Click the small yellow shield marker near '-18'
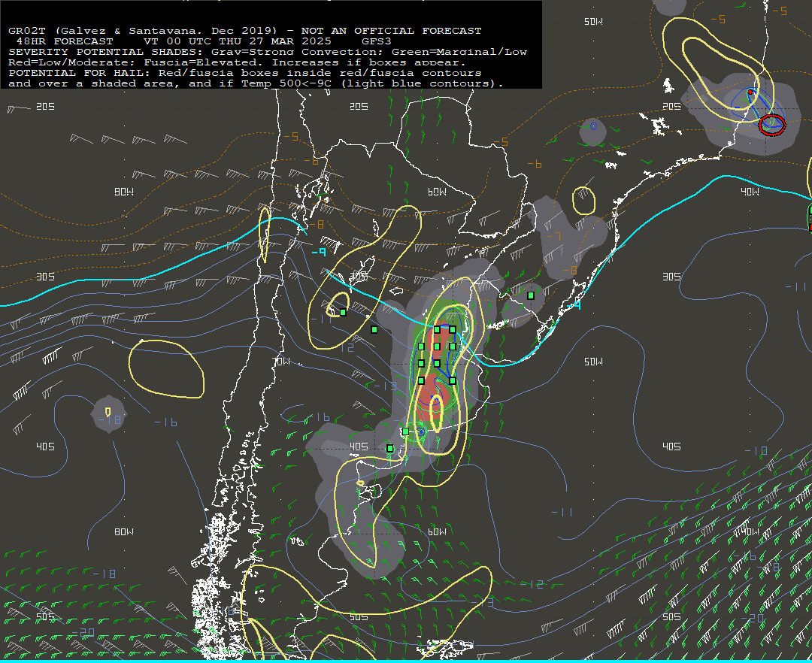Viewport: 812px width, 663px height. coord(108,412)
